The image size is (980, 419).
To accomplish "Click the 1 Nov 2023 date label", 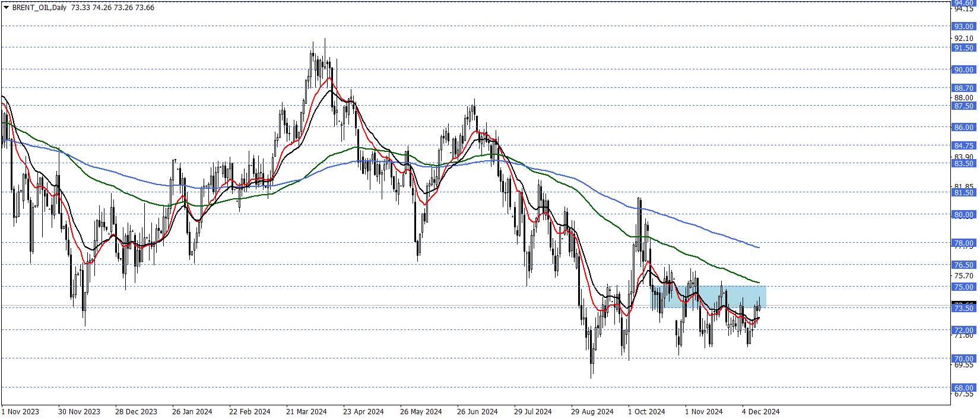I will pyautogui.click(x=21, y=411).
